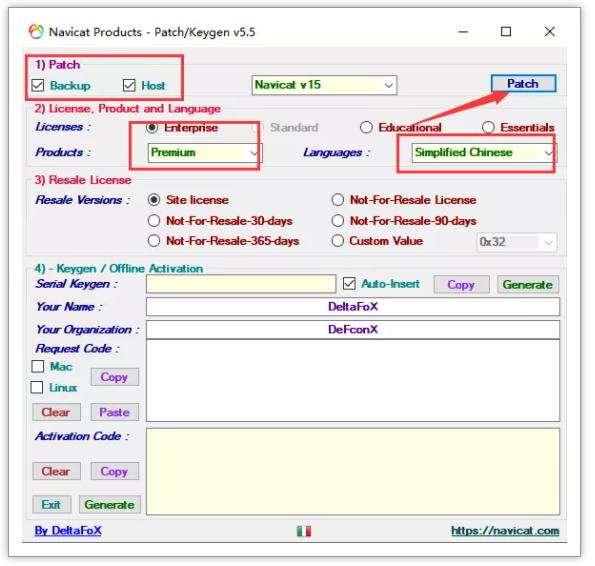Select the Educational license option
Screen dimensions: 595x566
tap(366, 127)
